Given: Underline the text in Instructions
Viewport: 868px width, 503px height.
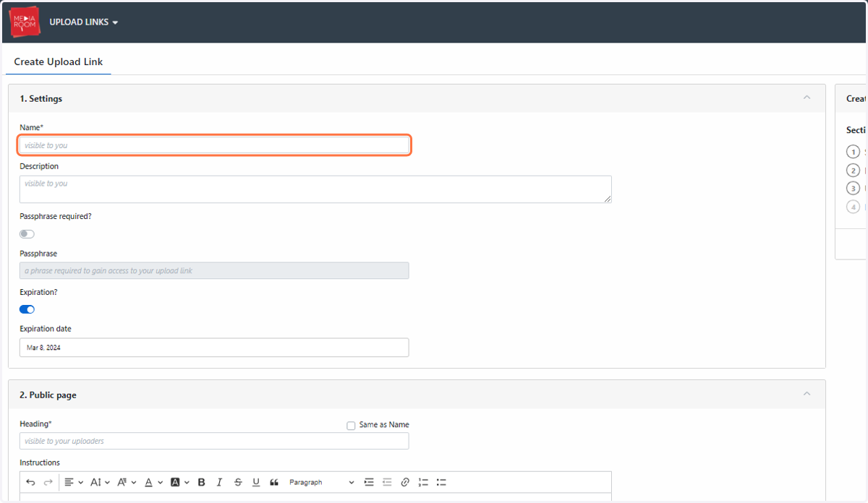Looking at the screenshot, I should pos(256,482).
